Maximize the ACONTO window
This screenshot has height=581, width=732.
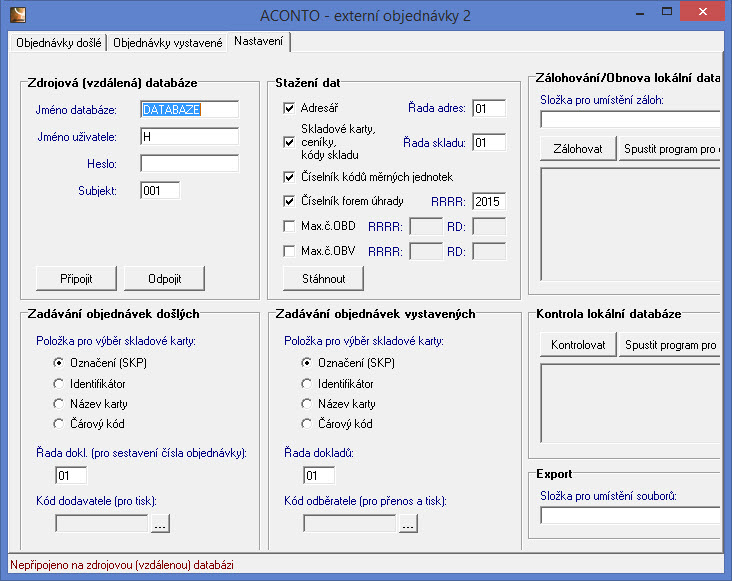point(667,12)
